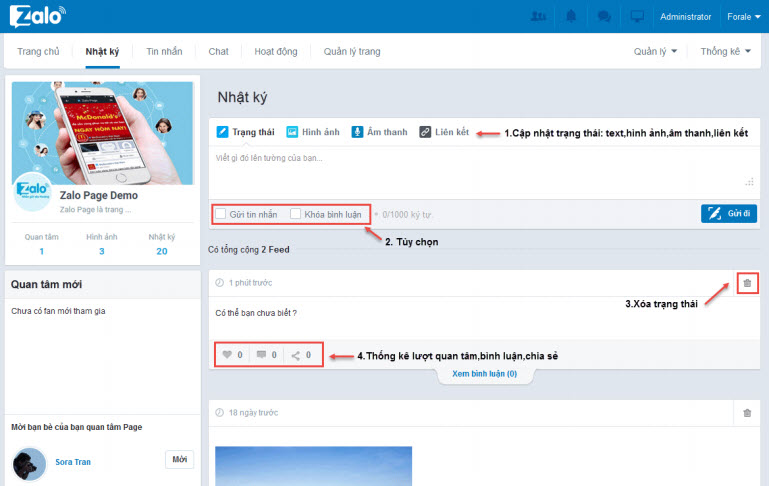Delete the 18 ngày trước post

(x=746, y=412)
